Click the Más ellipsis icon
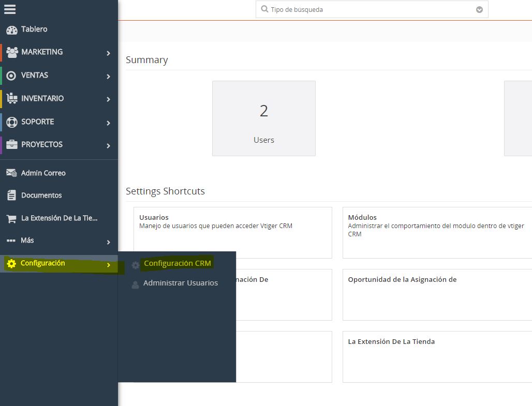 point(11,240)
